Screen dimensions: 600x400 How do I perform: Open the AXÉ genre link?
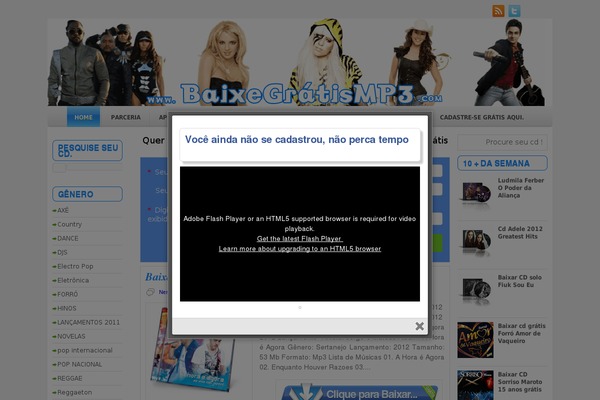(x=63, y=210)
